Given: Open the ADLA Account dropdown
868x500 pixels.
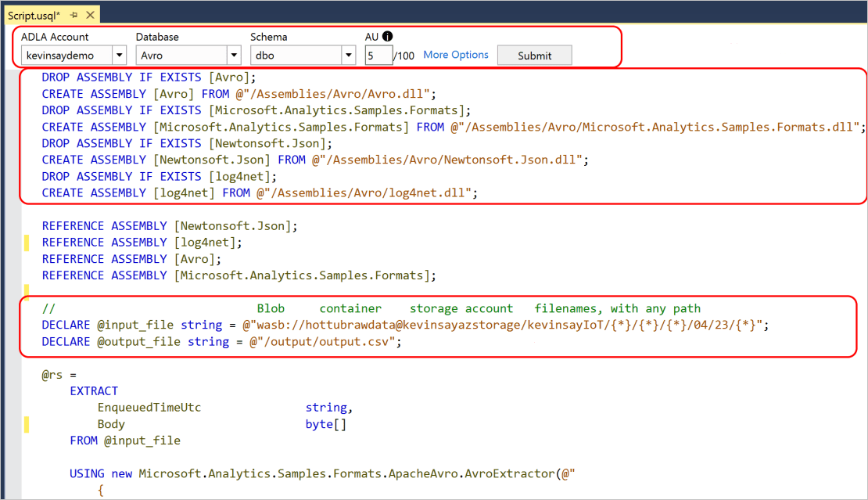Looking at the screenshot, I should tap(119, 55).
